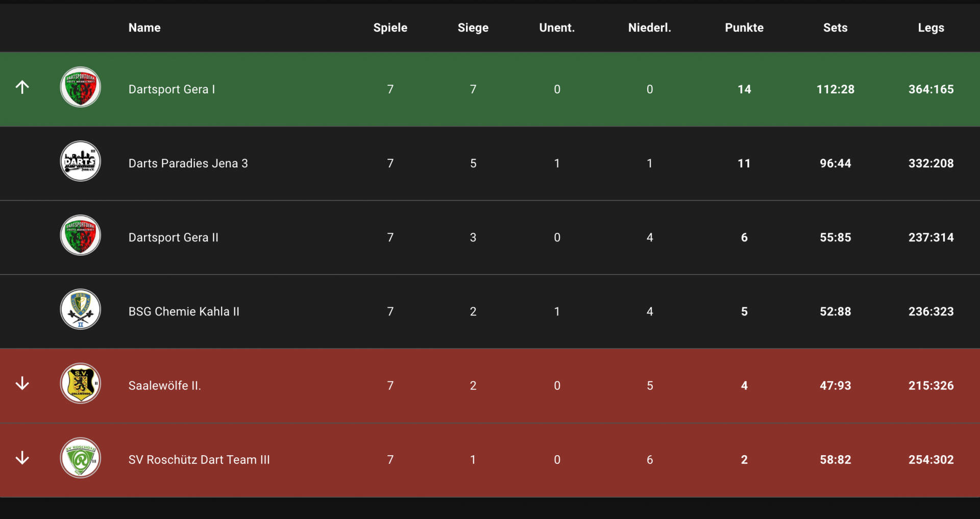Image resolution: width=980 pixels, height=519 pixels.
Task: Select the Legs column header
Action: tap(931, 28)
